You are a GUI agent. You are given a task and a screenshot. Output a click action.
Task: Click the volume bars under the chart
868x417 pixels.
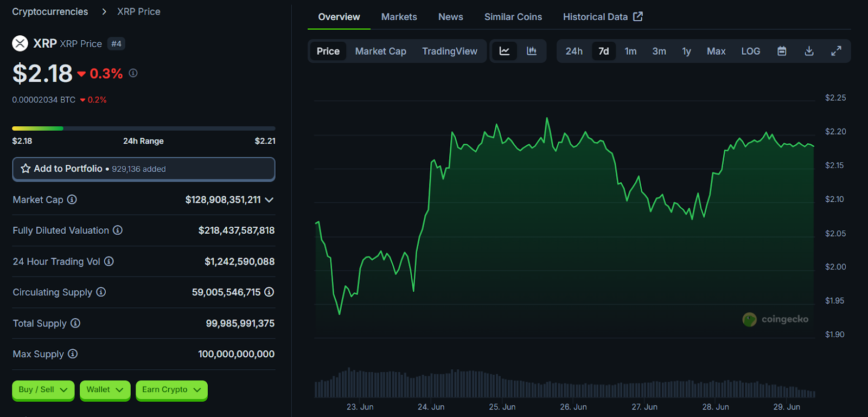(x=564, y=383)
